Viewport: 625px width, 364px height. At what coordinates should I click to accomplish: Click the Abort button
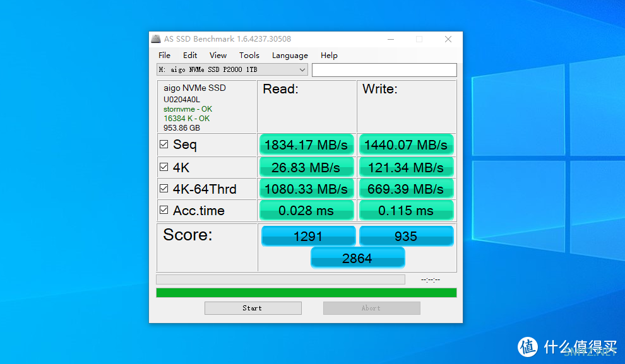click(x=371, y=308)
